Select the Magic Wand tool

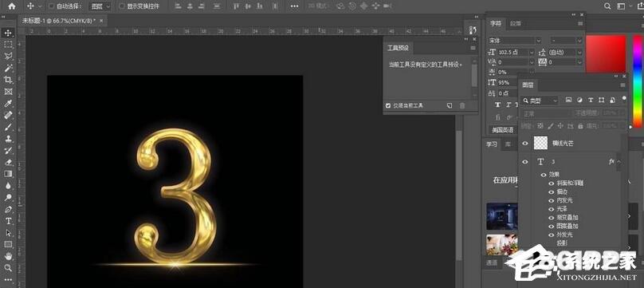pos(8,68)
